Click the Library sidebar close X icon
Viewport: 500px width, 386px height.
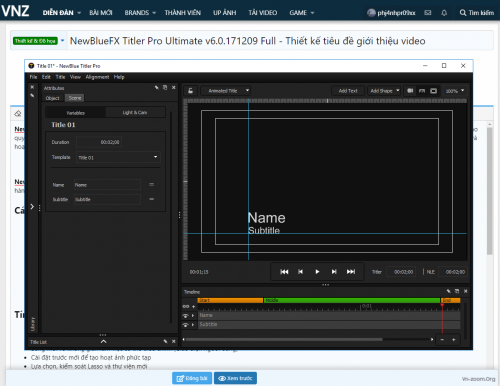pos(32,87)
